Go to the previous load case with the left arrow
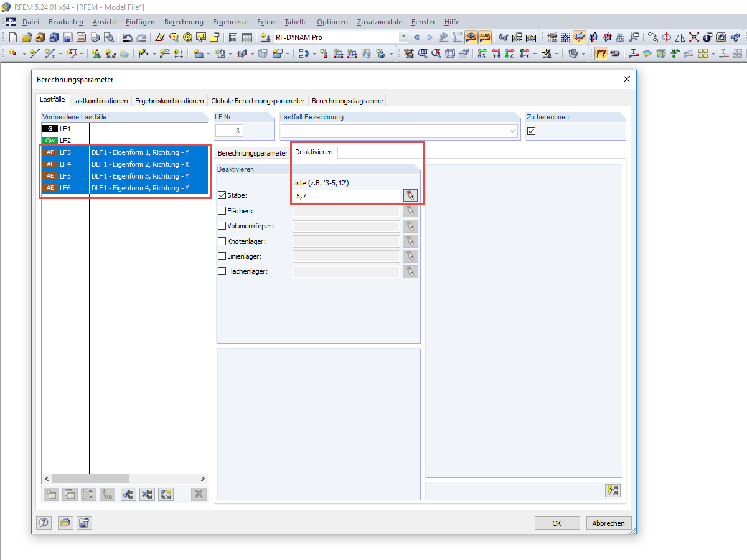The width and height of the screenshot is (747, 560). tap(416, 37)
